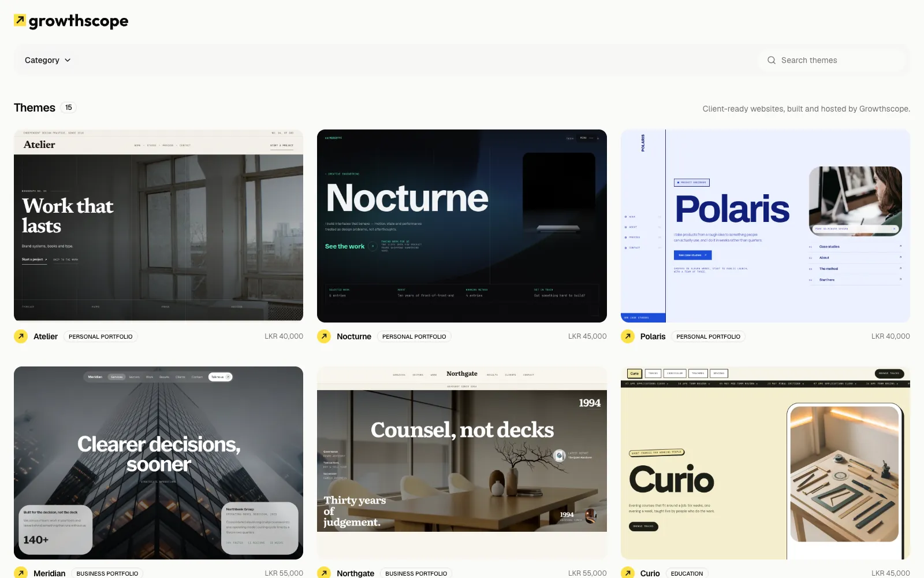The image size is (924, 578).
Task: Click the Themes count badge 15
Action: point(69,108)
